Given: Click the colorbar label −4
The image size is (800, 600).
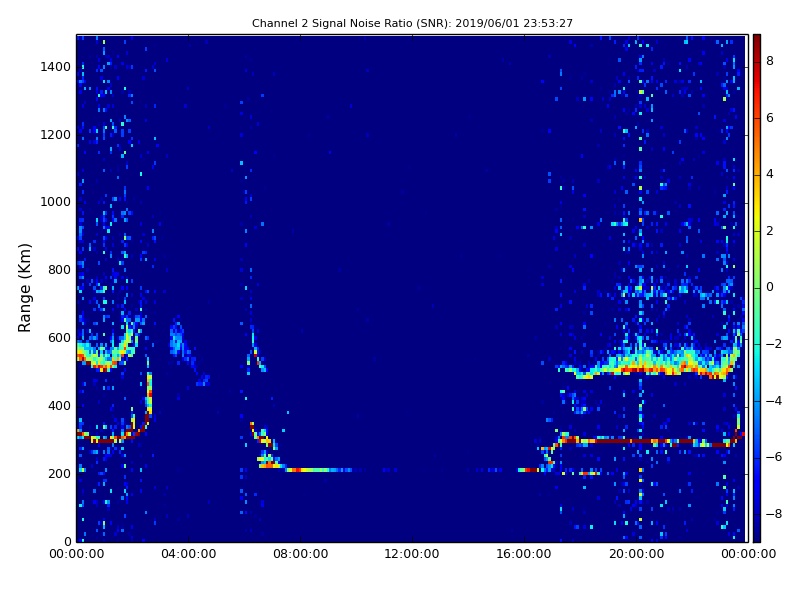Looking at the screenshot, I should click(x=774, y=401).
